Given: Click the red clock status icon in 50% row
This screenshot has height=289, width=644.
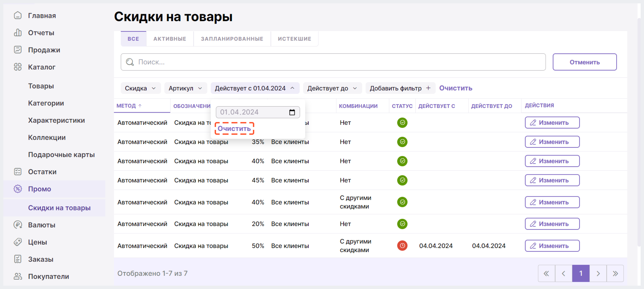Looking at the screenshot, I should tap(402, 246).
